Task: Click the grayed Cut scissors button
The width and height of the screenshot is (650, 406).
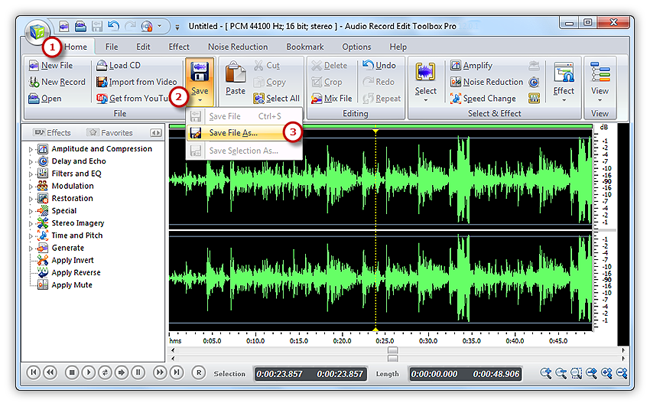Action: (267, 66)
